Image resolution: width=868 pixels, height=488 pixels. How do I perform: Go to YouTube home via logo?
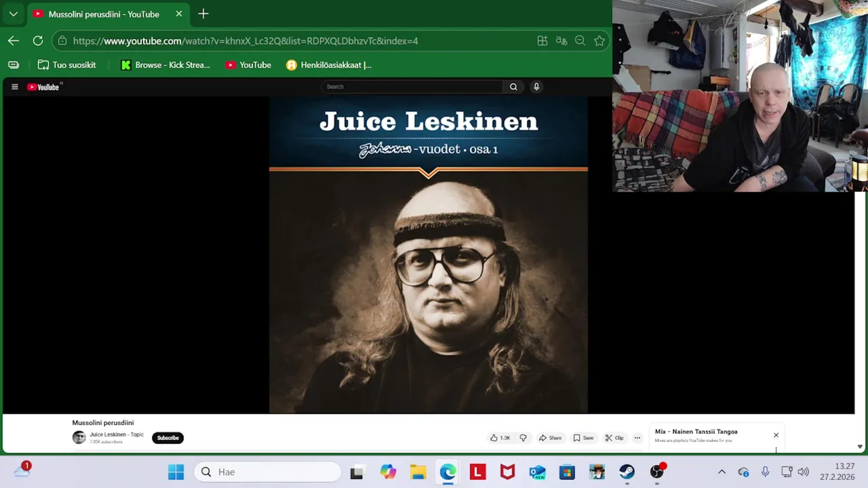[x=44, y=87]
